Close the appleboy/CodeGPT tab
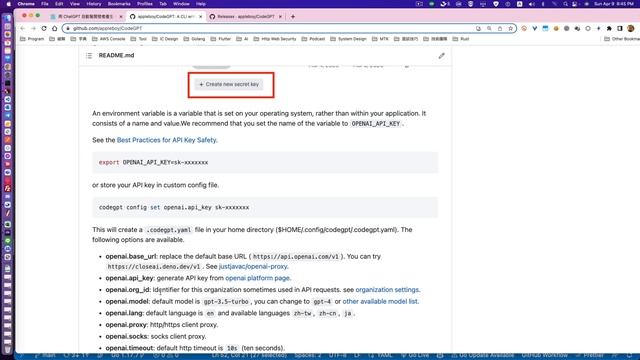 pyautogui.click(x=200, y=17)
